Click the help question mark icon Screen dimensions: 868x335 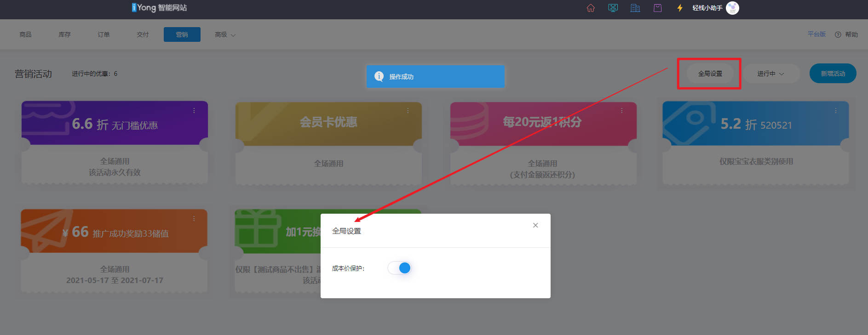pyautogui.click(x=838, y=35)
